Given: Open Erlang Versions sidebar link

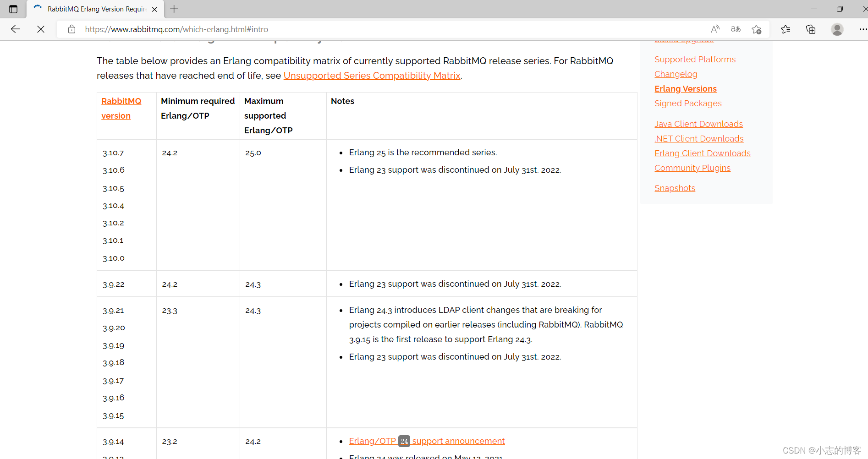Looking at the screenshot, I should 685,89.
